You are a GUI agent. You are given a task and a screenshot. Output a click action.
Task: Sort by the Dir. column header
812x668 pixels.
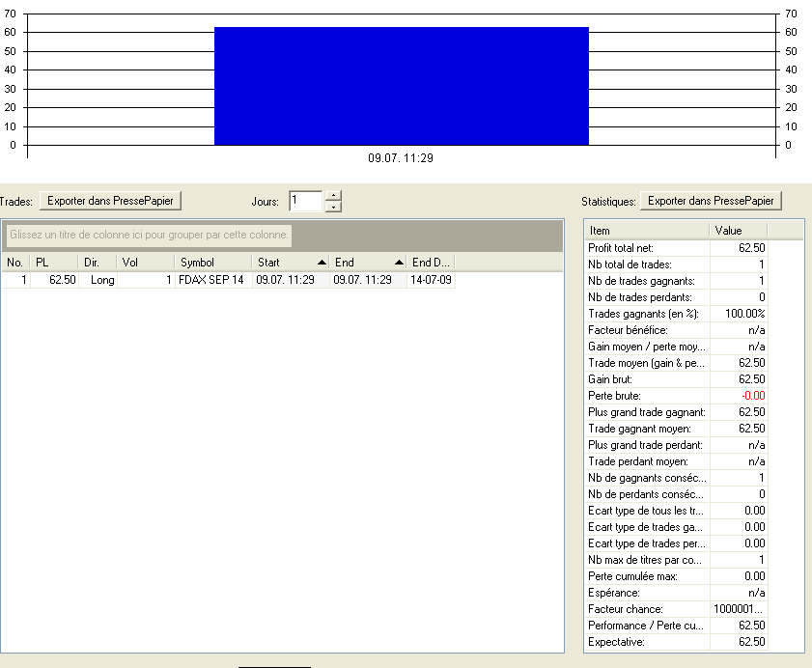coord(98,263)
